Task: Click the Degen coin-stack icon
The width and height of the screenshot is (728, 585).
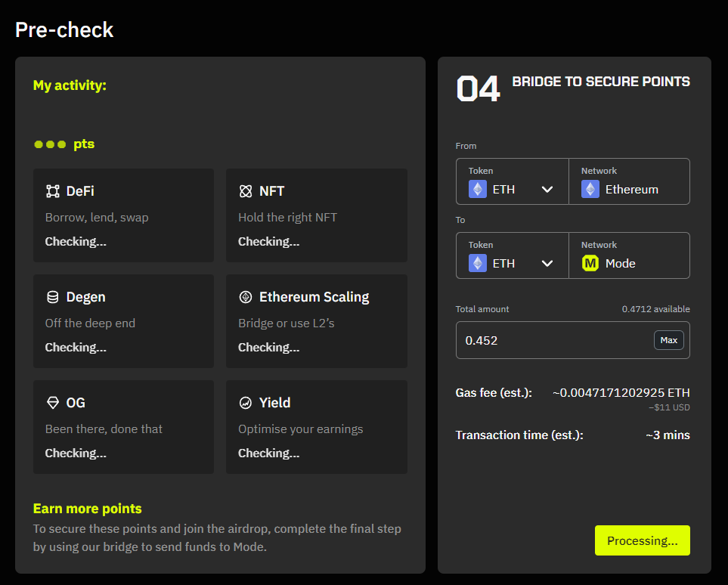Action: (x=53, y=297)
